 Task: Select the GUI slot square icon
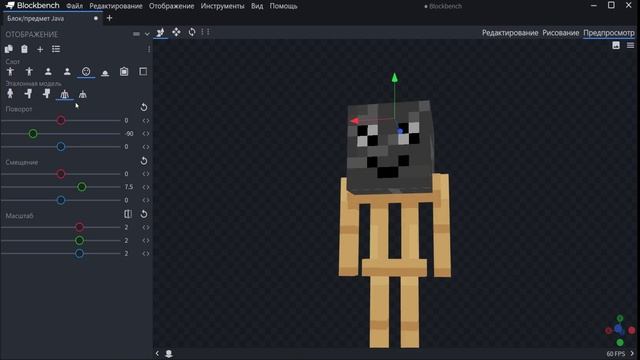[x=143, y=72]
